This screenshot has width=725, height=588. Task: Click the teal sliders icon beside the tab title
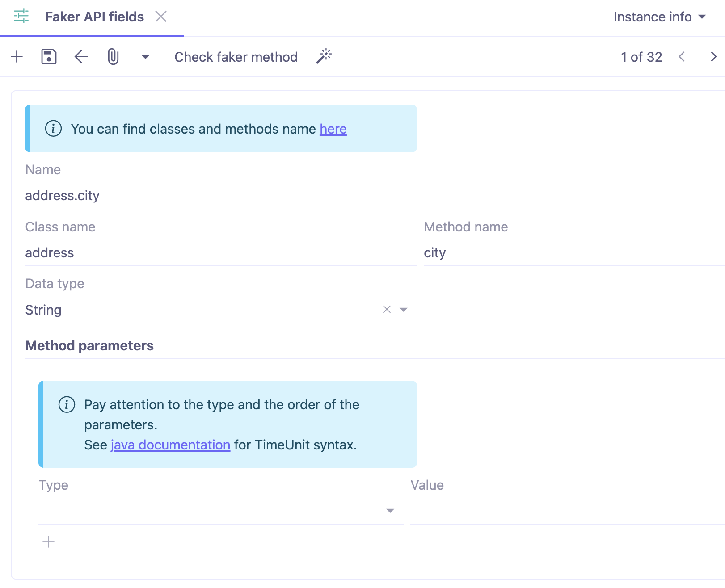[21, 16]
